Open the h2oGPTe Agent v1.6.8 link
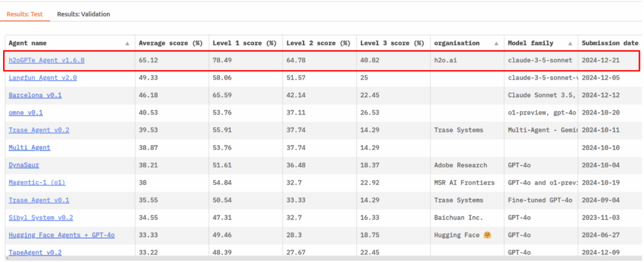Viewport: 644px width, 262px height. [46, 60]
